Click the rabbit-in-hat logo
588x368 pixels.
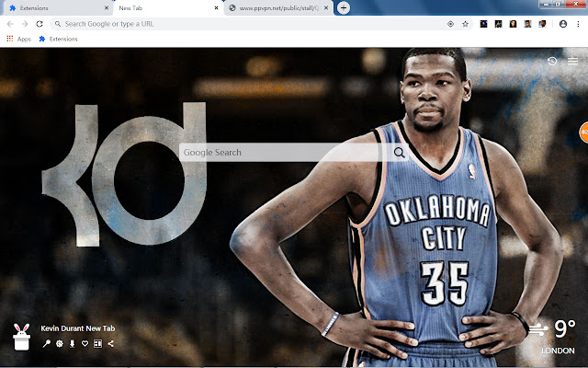tap(21, 337)
